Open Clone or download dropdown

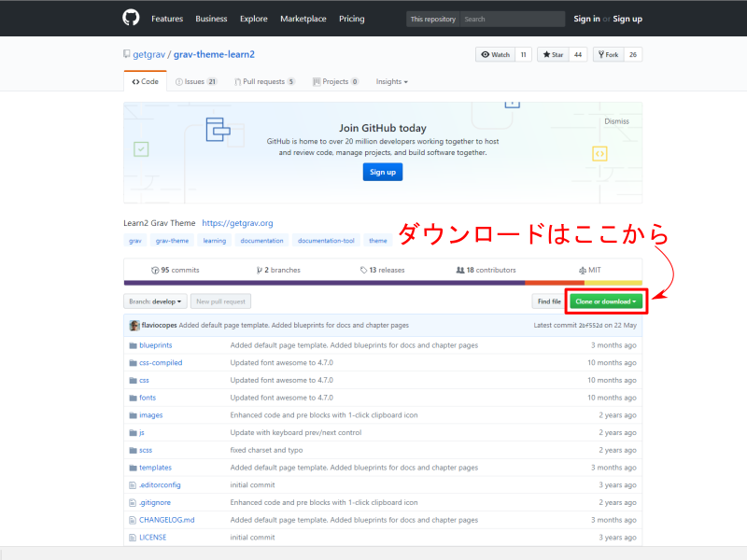606,301
